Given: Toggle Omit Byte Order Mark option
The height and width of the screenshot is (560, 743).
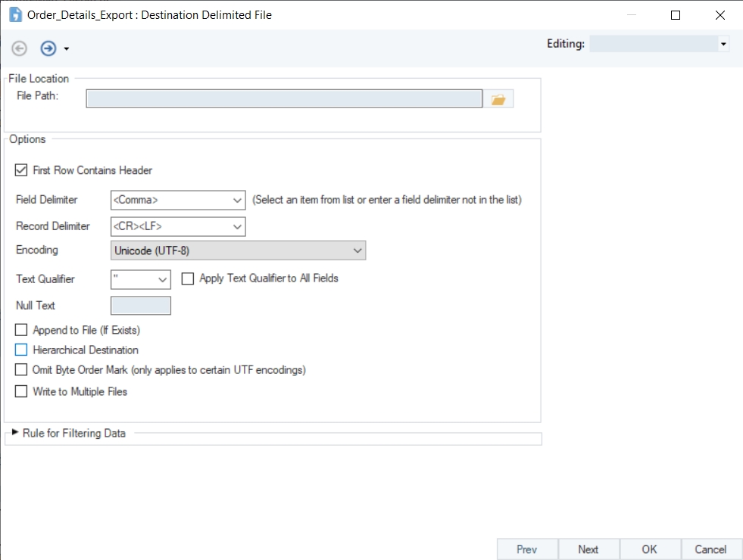Looking at the screenshot, I should 21,370.
